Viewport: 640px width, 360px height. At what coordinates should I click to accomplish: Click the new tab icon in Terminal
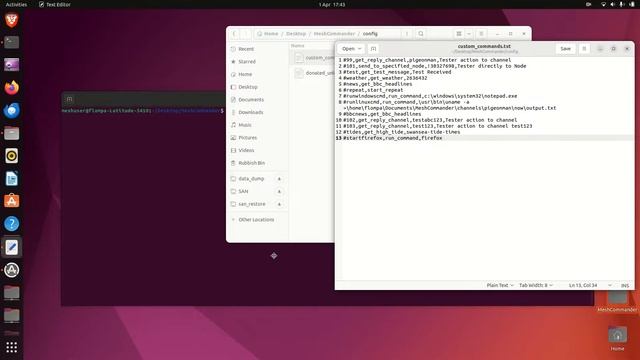pyautogui.click(x=69, y=99)
